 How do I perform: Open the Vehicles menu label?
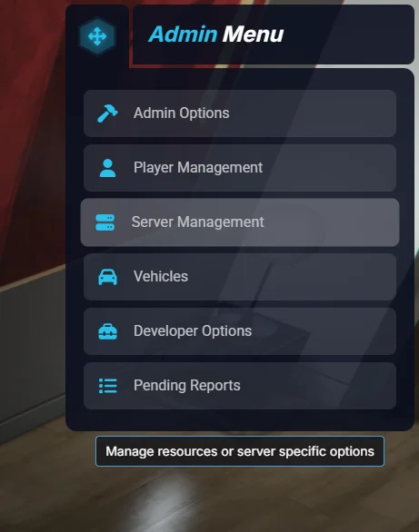click(161, 277)
